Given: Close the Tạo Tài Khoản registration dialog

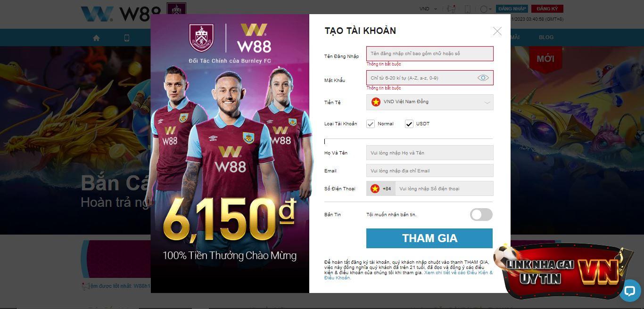Looking at the screenshot, I should coord(497,31).
